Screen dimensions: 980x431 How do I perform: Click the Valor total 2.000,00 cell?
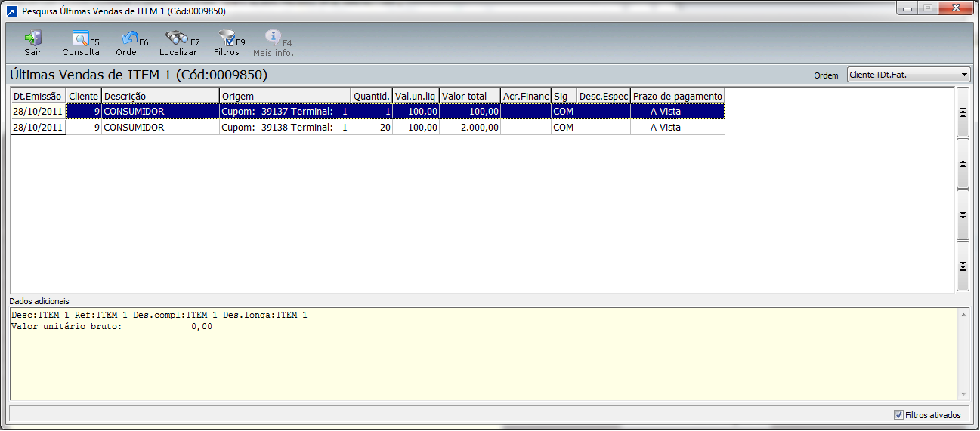point(470,128)
